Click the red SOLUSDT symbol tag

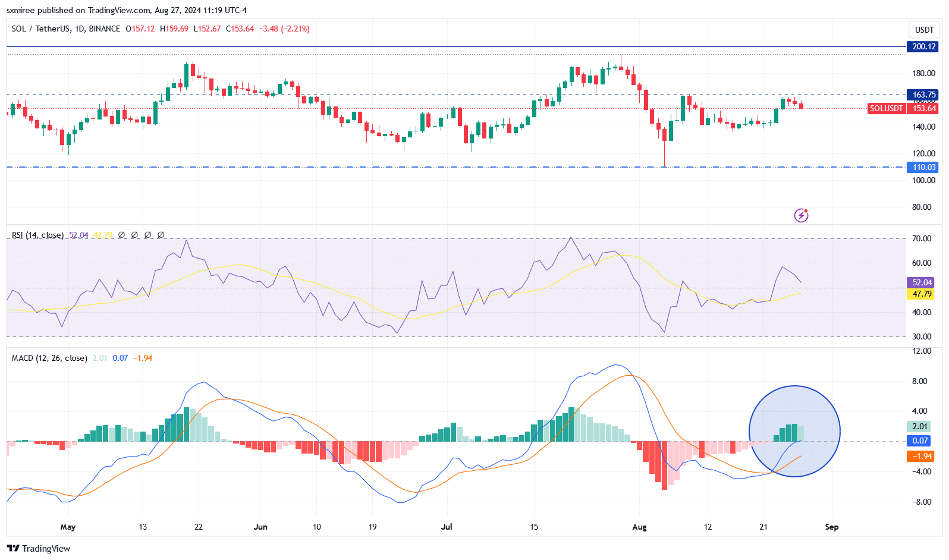pyautogui.click(x=886, y=108)
